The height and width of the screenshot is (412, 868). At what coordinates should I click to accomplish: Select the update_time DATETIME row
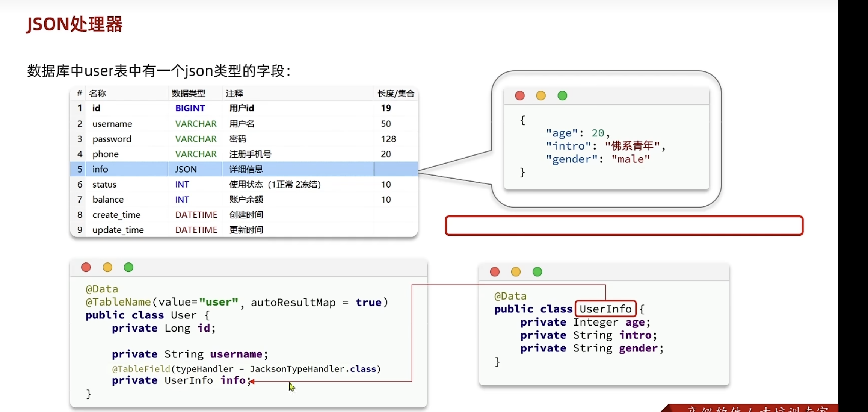click(x=243, y=230)
